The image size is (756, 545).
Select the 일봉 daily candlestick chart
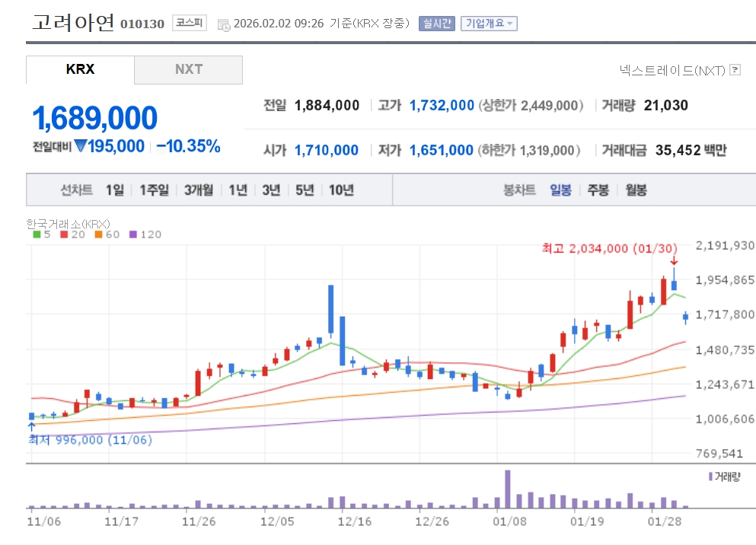click(x=560, y=190)
